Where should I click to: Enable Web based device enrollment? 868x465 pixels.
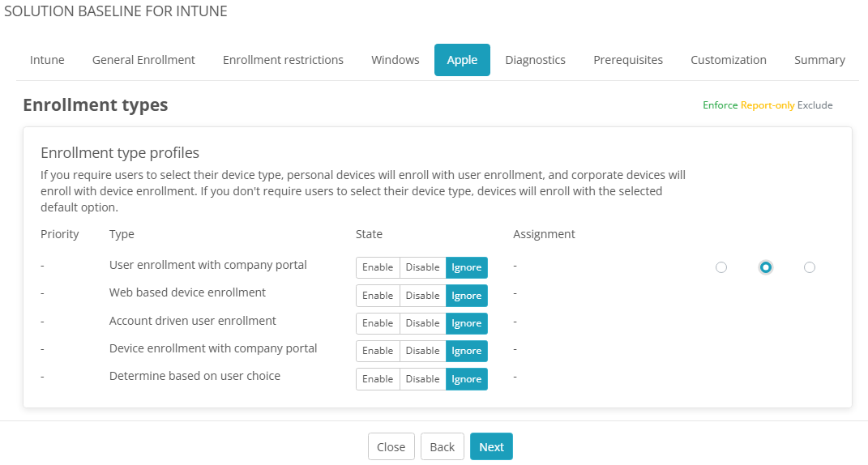(x=378, y=296)
